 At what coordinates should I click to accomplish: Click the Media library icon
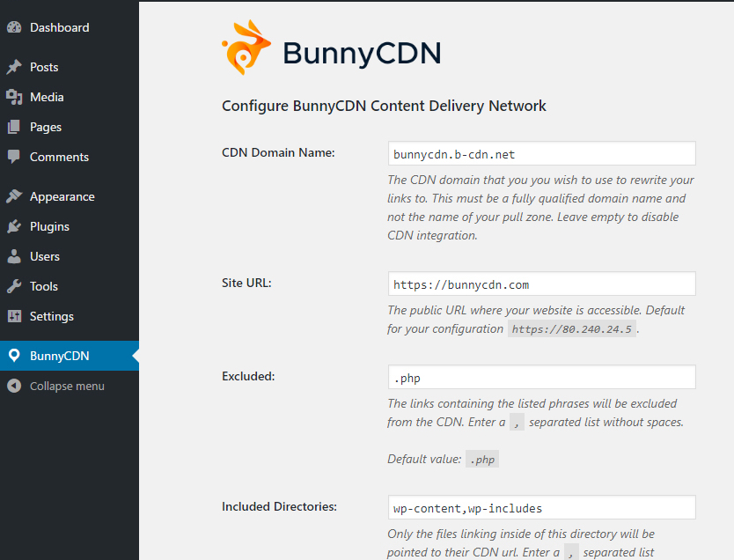(14, 97)
